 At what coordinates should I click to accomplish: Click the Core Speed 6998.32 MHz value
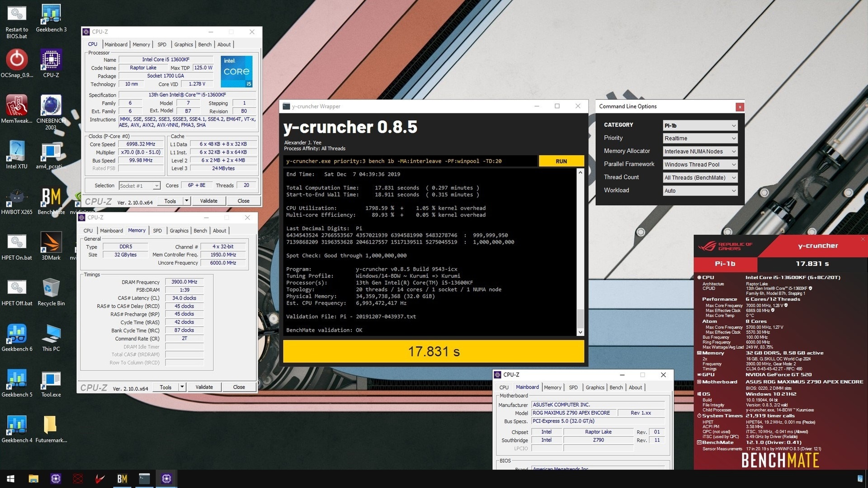click(x=141, y=144)
